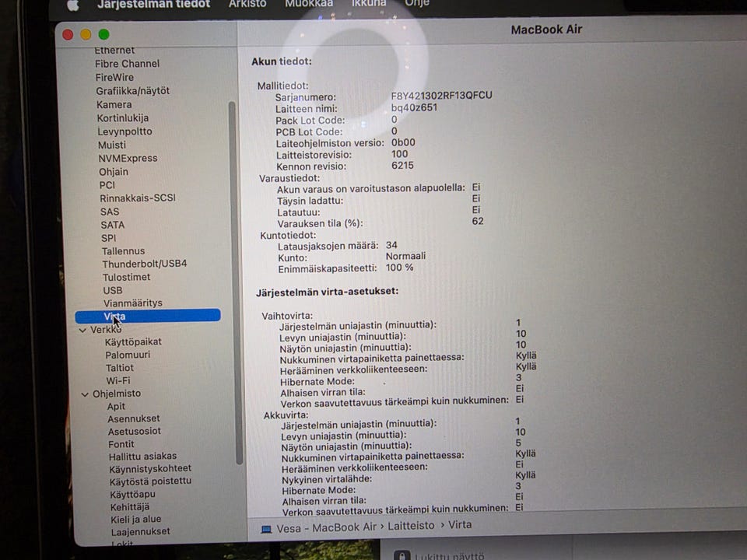Open the Apple menu icon
Screen dimensions: 747x560
(x=72, y=5)
